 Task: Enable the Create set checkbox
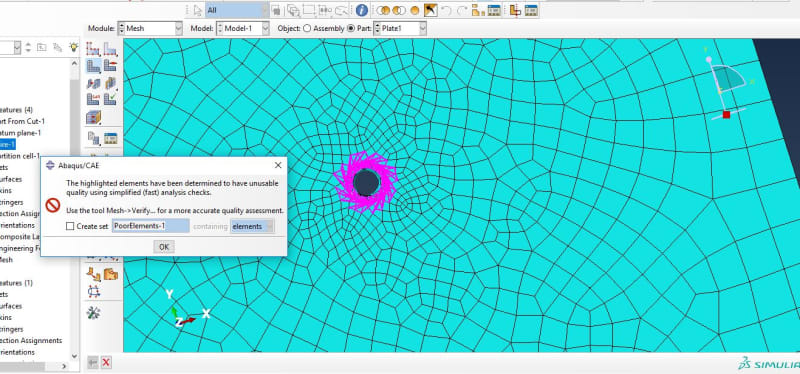click(70, 226)
